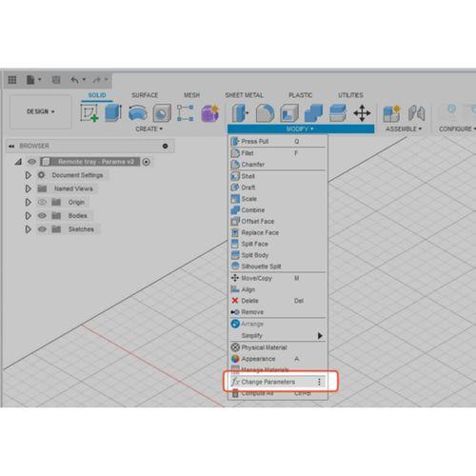Click the Undo arrow icon

pos(74,80)
